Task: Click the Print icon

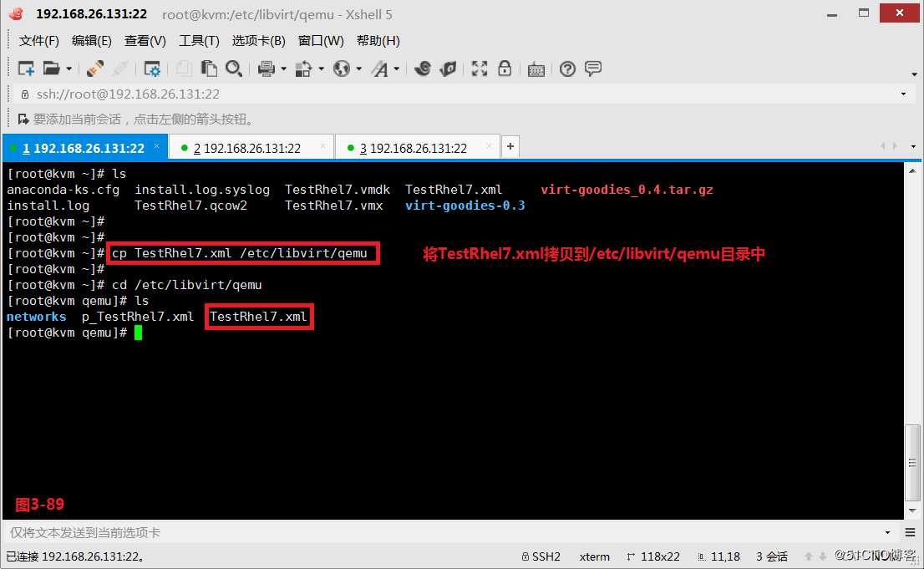Action: [x=267, y=69]
